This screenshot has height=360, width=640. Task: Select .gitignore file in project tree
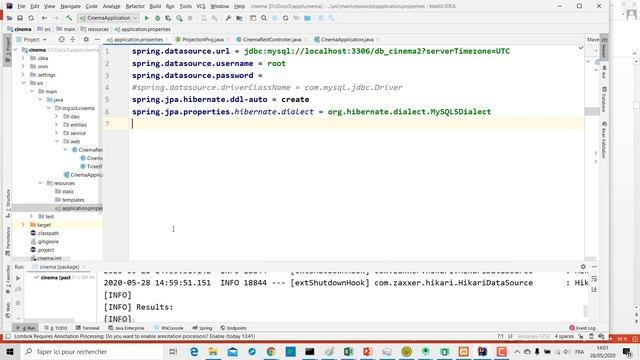point(48,241)
